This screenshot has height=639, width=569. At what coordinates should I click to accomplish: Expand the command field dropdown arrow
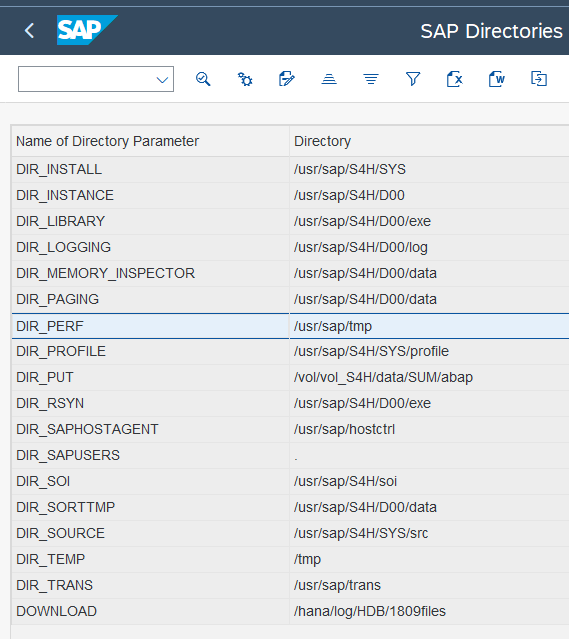pyautogui.click(x=163, y=79)
